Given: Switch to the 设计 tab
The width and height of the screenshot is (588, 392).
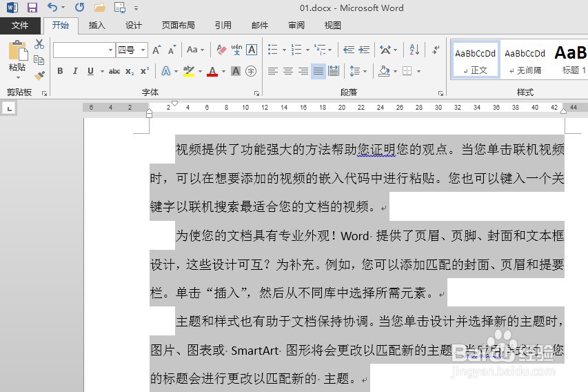Looking at the screenshot, I should click(134, 25).
